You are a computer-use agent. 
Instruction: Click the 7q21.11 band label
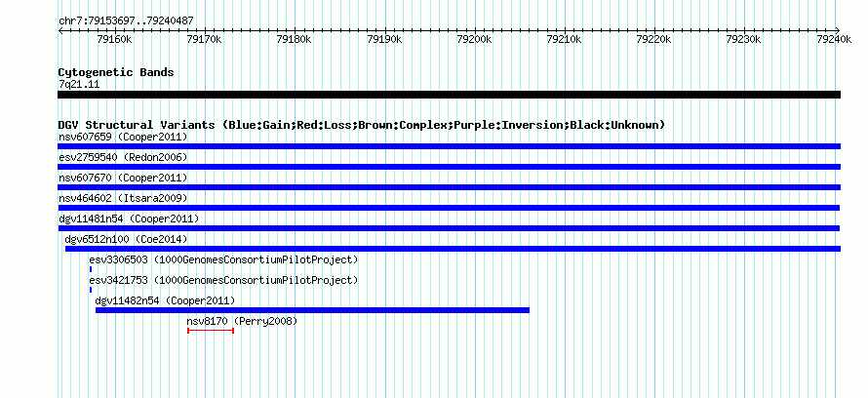click(x=79, y=85)
